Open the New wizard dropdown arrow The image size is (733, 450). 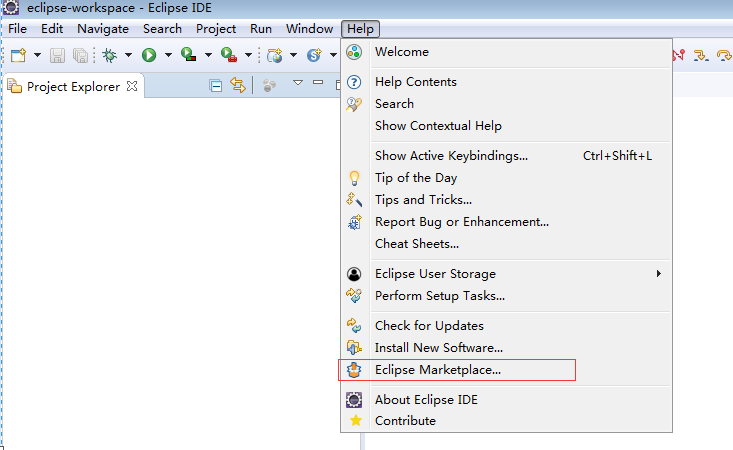[37, 55]
